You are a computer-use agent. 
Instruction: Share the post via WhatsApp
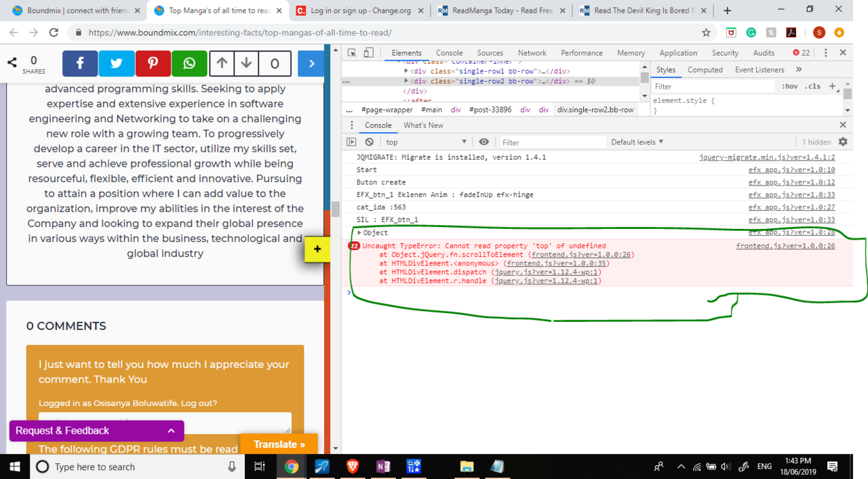(x=189, y=64)
